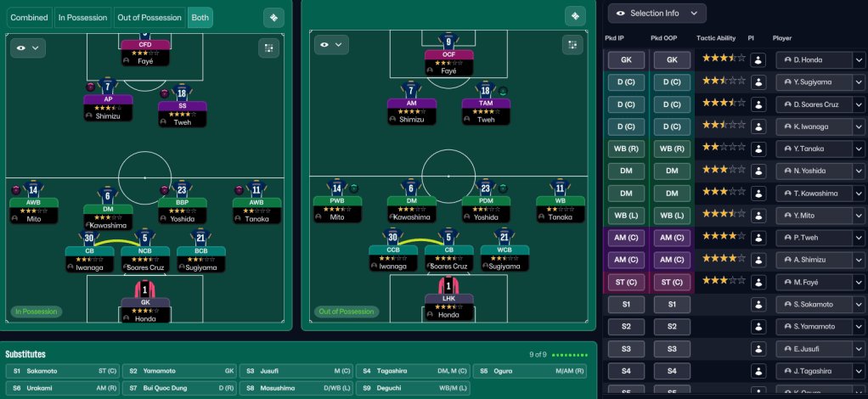Viewport: 868px width, 399px height.
Task: Switch to the Combined view tab
Action: point(29,17)
